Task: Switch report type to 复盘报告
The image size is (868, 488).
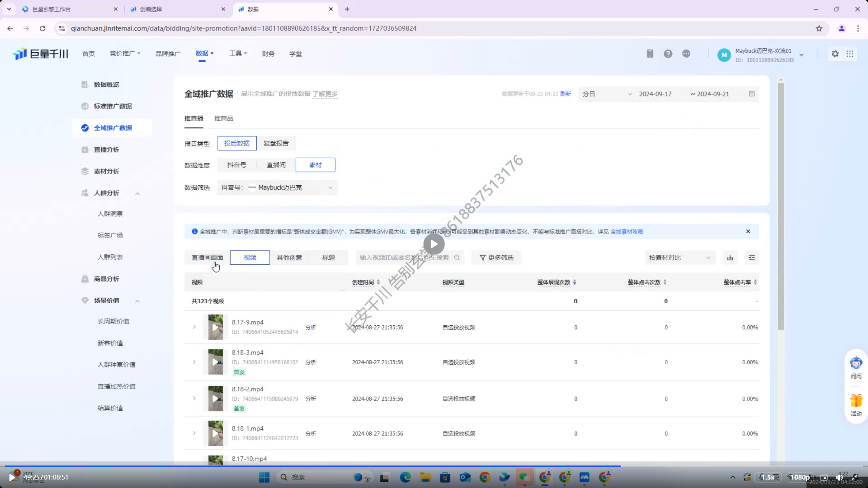Action: [x=276, y=143]
